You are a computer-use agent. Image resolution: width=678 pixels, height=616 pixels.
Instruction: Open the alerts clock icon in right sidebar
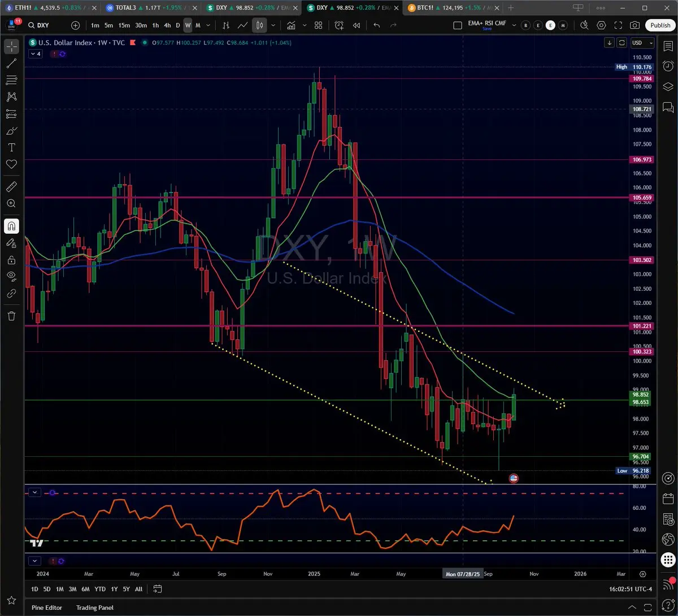point(668,66)
